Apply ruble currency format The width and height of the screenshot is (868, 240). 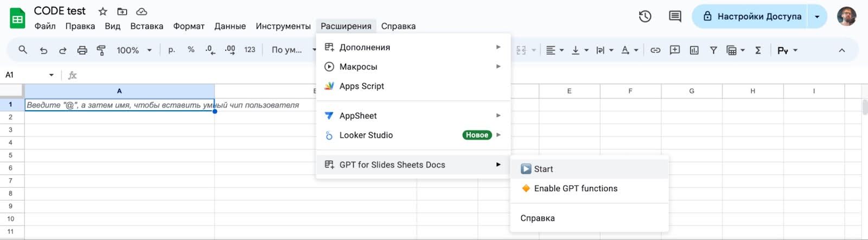pyautogui.click(x=171, y=49)
